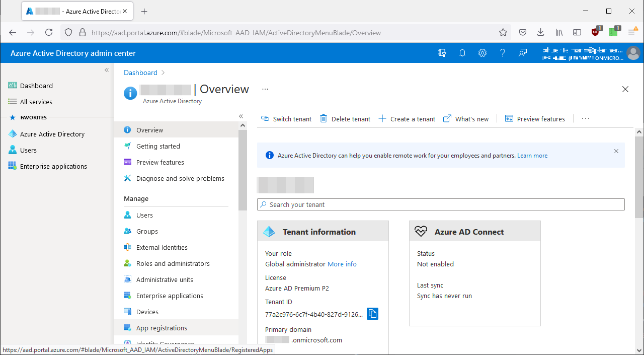The width and height of the screenshot is (644, 355).
Task: Click More info next to Global administrator
Action: pyautogui.click(x=342, y=264)
